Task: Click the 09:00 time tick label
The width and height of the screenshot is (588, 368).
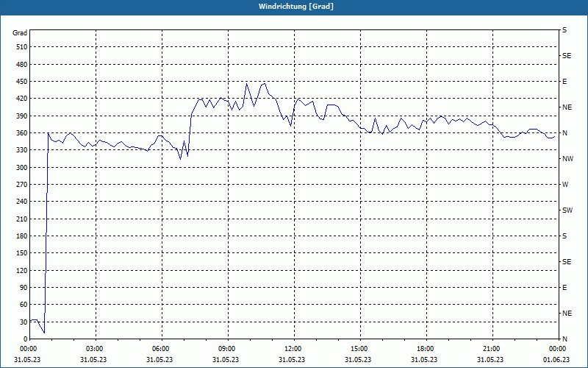Action: (228, 349)
